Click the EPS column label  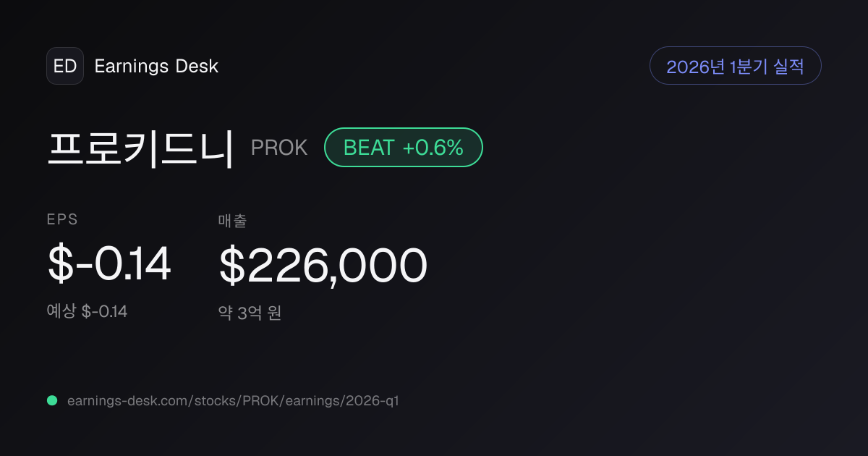(x=62, y=220)
